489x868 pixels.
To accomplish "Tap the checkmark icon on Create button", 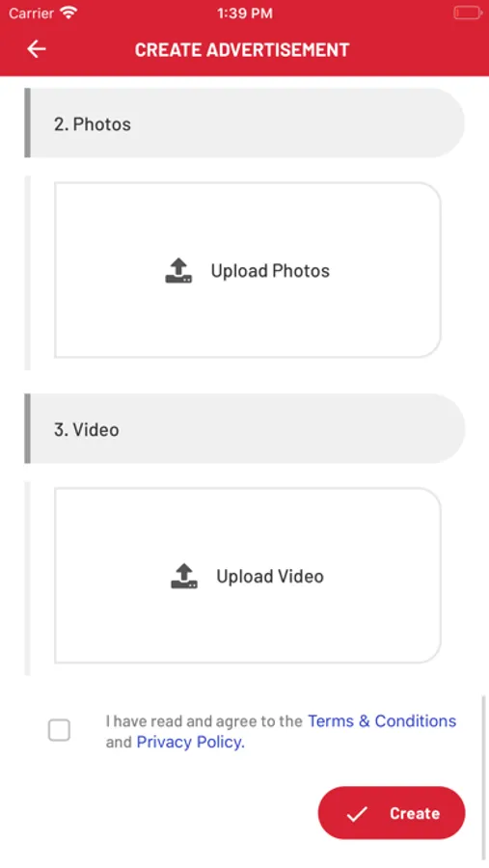I will pos(357,814).
